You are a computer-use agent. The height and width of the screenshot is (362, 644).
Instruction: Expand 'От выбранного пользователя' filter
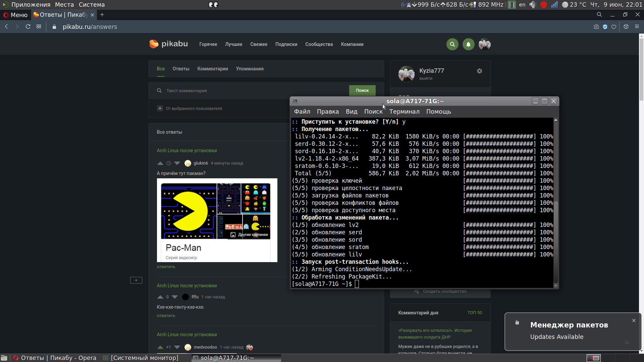click(160, 109)
